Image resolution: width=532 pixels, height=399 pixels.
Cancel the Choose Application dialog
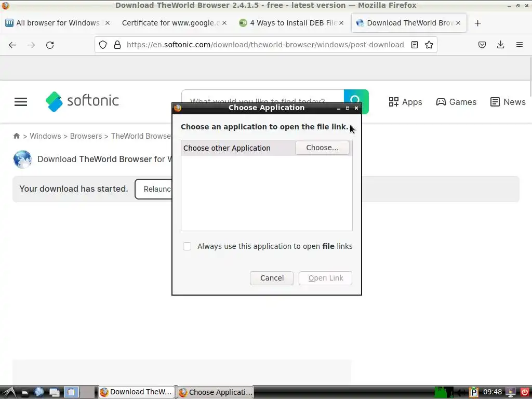pos(271,278)
